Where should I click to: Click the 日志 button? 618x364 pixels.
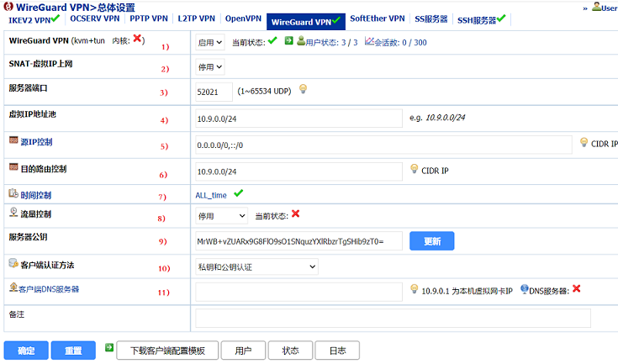(338, 351)
